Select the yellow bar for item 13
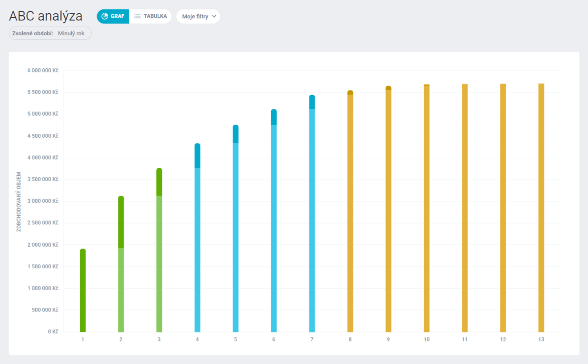Viewport: 588px width, 364px height. coord(541,208)
